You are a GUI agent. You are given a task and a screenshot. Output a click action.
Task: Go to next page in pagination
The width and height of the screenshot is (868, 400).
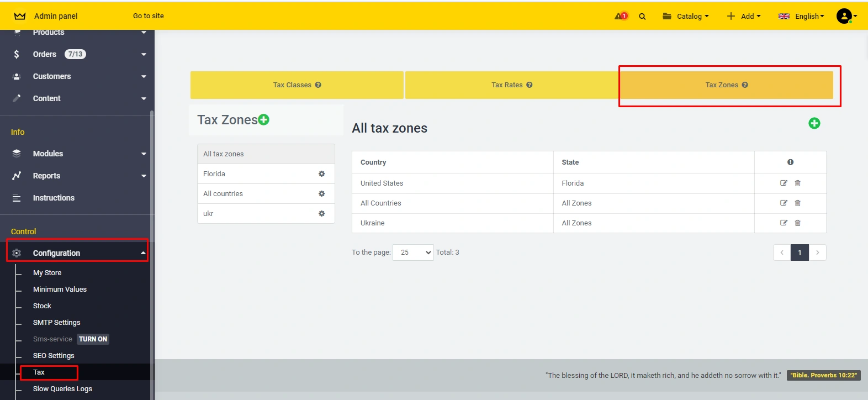[x=817, y=252]
